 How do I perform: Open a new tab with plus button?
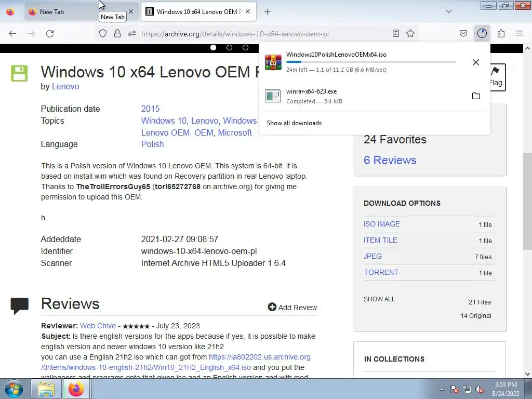pos(268,12)
